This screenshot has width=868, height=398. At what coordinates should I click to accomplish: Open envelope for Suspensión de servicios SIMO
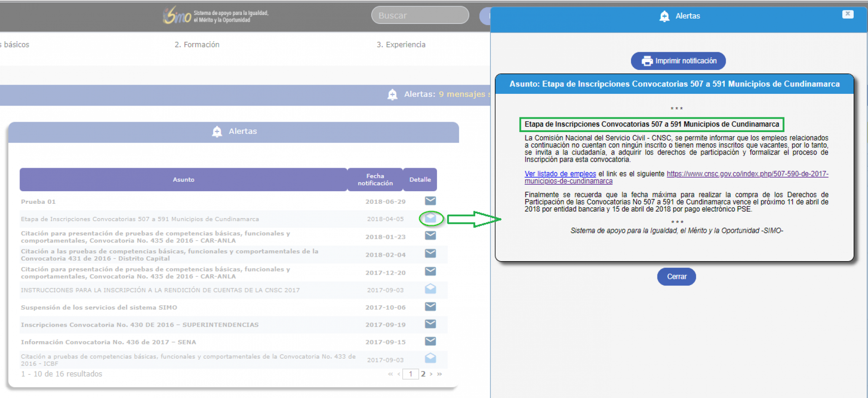(430, 307)
